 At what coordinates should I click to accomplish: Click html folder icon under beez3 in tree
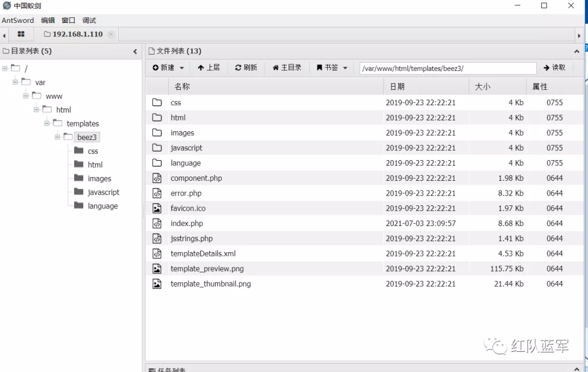[78, 164]
